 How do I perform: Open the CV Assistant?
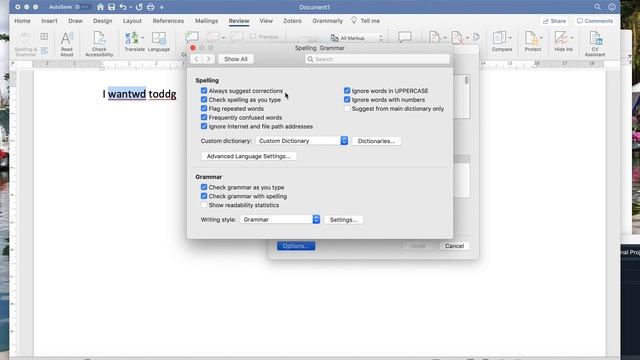pos(595,44)
